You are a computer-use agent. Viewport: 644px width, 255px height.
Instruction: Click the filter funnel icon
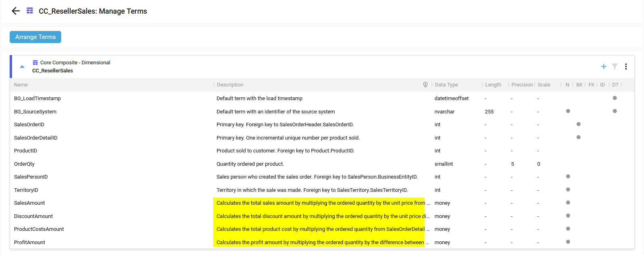(x=615, y=66)
